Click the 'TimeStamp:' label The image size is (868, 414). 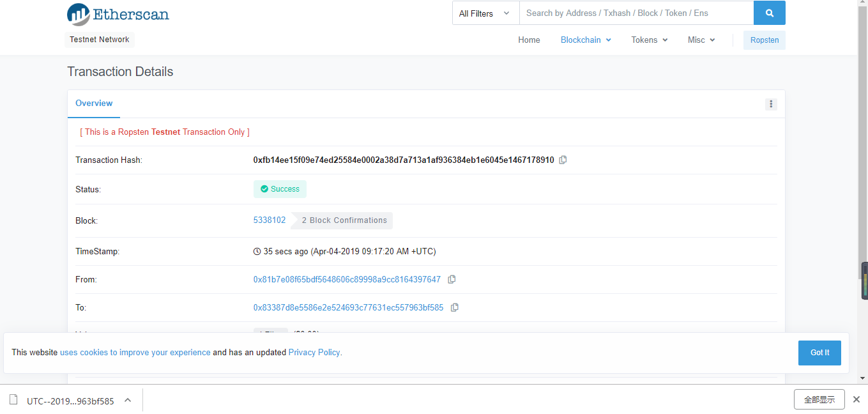click(x=97, y=252)
